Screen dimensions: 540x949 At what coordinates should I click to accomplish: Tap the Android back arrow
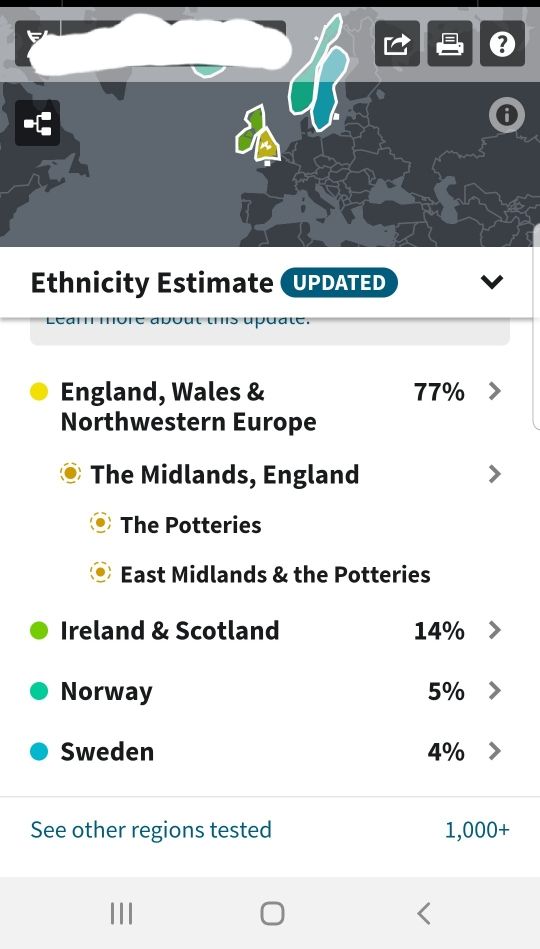coord(424,913)
